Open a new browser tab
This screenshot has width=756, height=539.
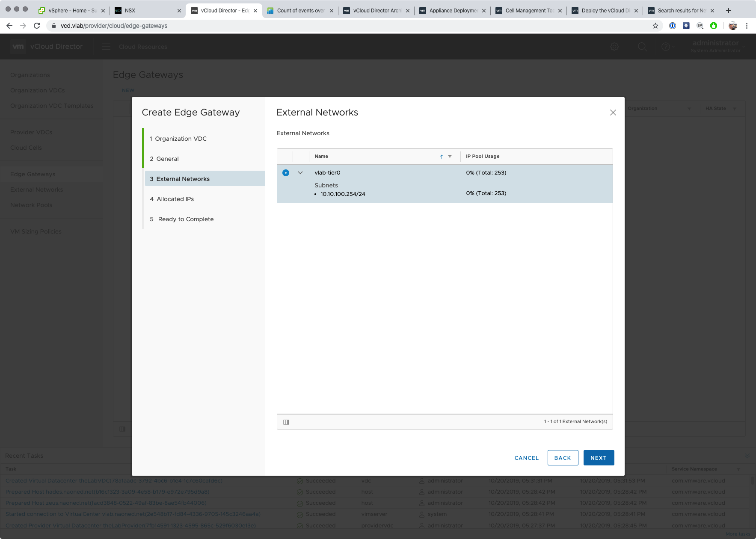click(x=729, y=10)
